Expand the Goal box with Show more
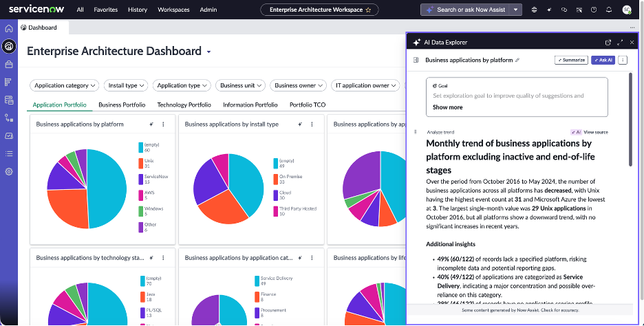 click(447, 107)
